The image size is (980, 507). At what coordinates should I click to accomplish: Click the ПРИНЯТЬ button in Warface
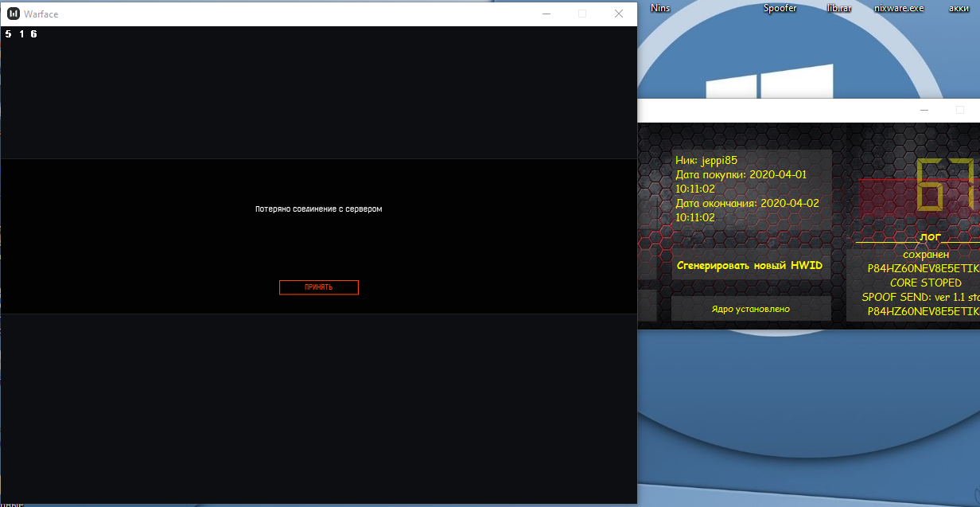pyautogui.click(x=318, y=287)
